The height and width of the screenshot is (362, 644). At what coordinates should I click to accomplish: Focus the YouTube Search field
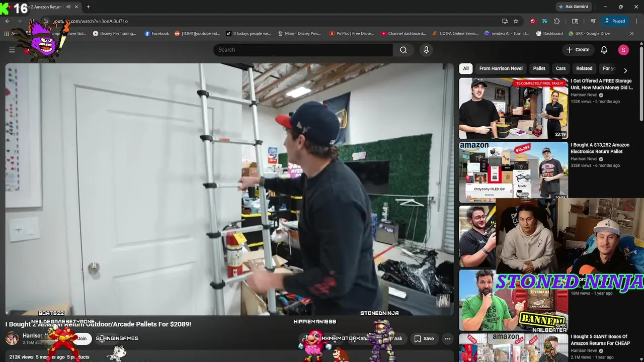tap(303, 50)
